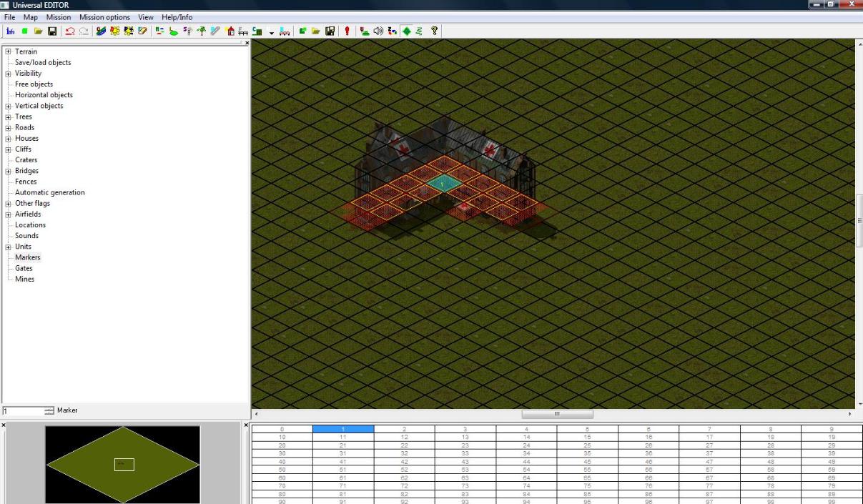Image resolution: width=863 pixels, height=504 pixels.
Task: Save using the floppy icon left of Undo
Action: [x=52, y=31]
